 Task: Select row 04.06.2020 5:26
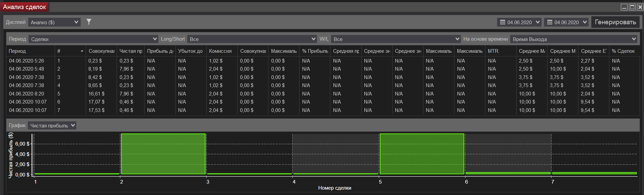coord(323,61)
